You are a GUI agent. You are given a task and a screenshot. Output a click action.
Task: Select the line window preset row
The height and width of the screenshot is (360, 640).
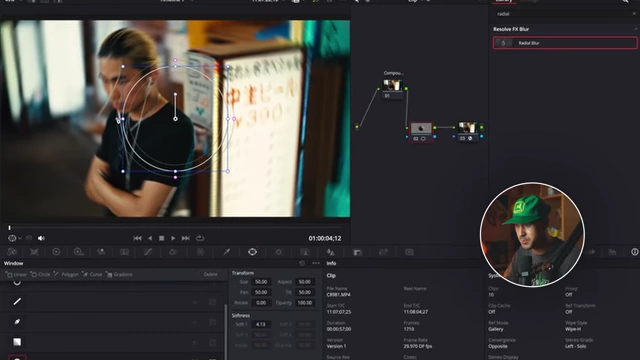(x=113, y=302)
